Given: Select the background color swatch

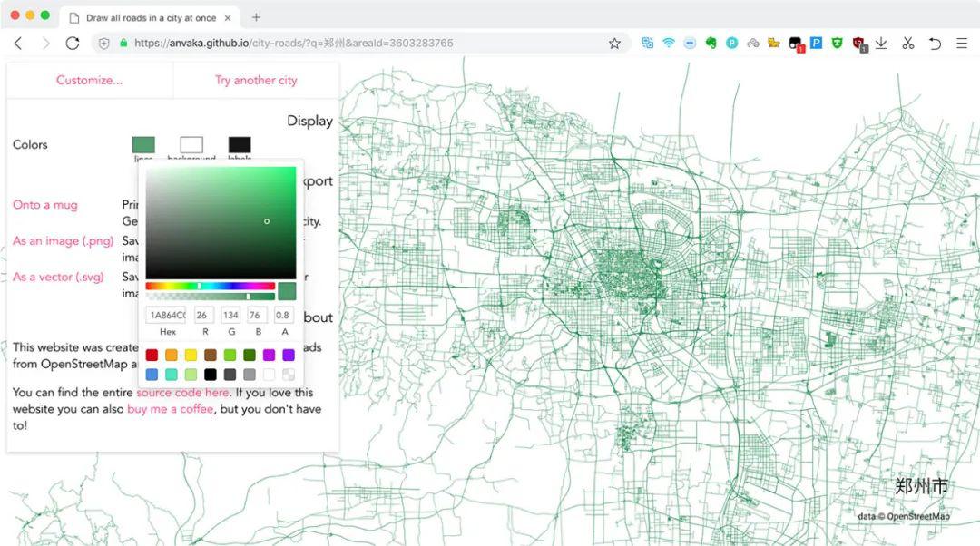Looking at the screenshot, I should pyautogui.click(x=191, y=145).
